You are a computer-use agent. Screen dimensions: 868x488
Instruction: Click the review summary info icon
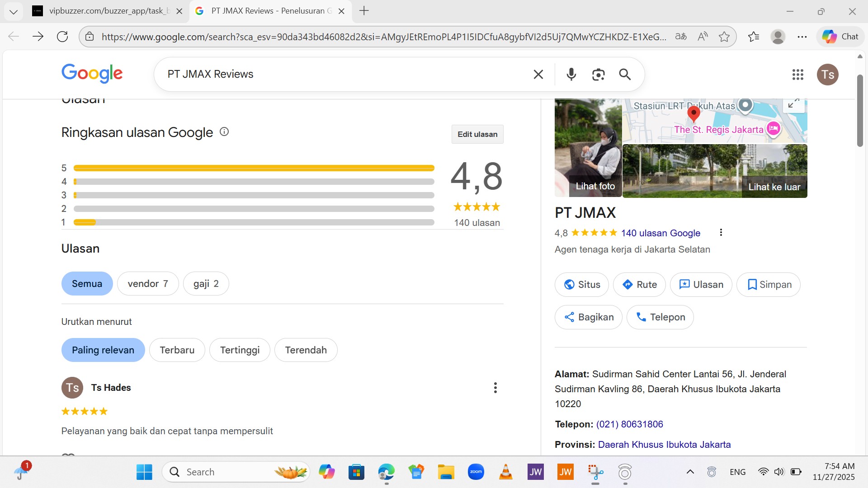[224, 131]
